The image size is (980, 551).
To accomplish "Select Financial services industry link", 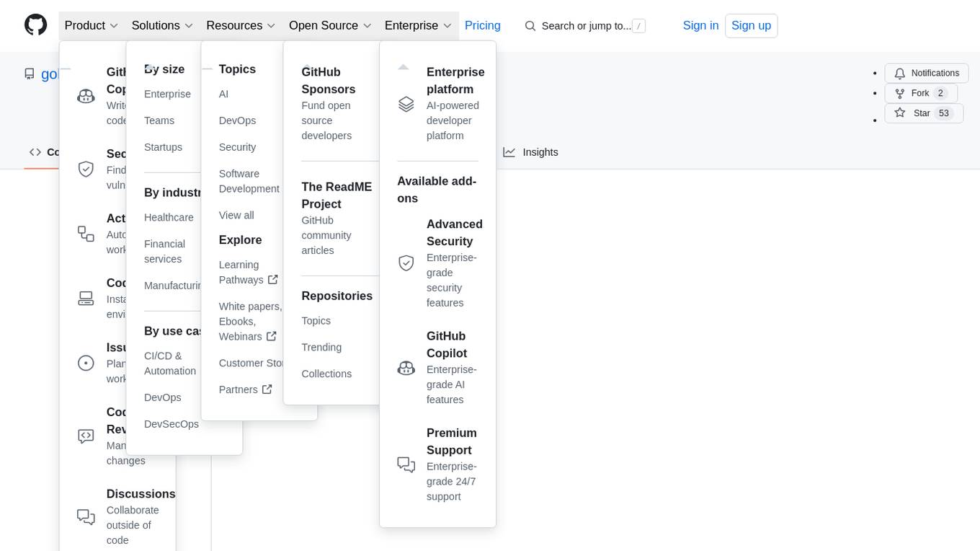I will tap(165, 252).
